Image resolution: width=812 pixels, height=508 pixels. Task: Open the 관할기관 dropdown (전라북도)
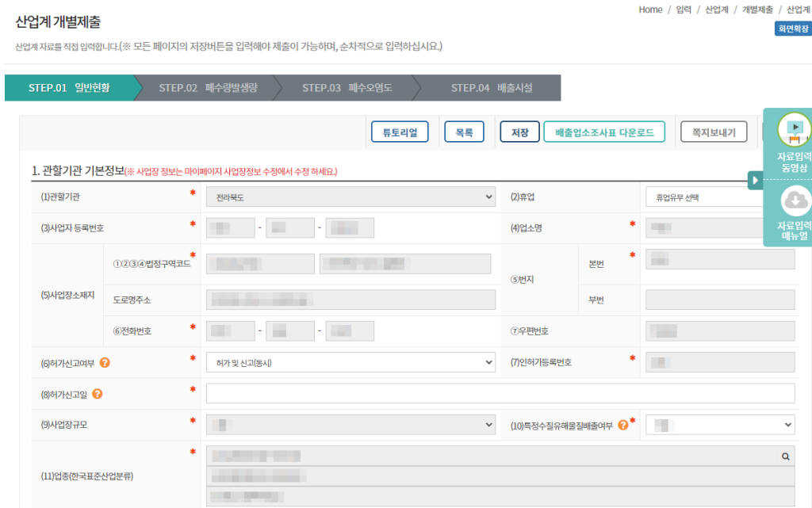pyautogui.click(x=350, y=197)
